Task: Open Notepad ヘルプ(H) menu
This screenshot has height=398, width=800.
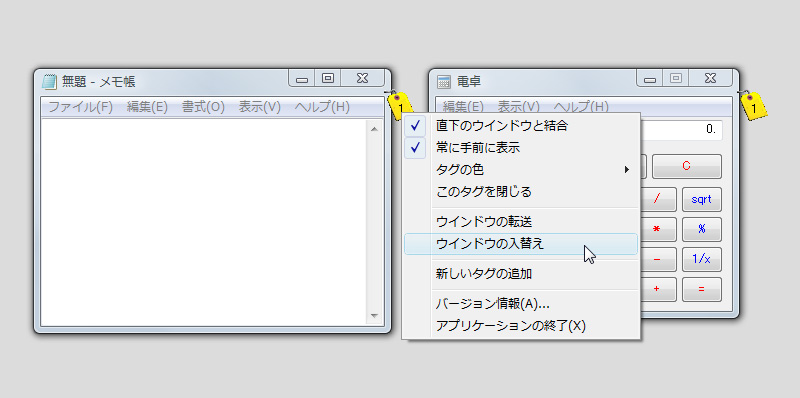Action: pos(322,107)
